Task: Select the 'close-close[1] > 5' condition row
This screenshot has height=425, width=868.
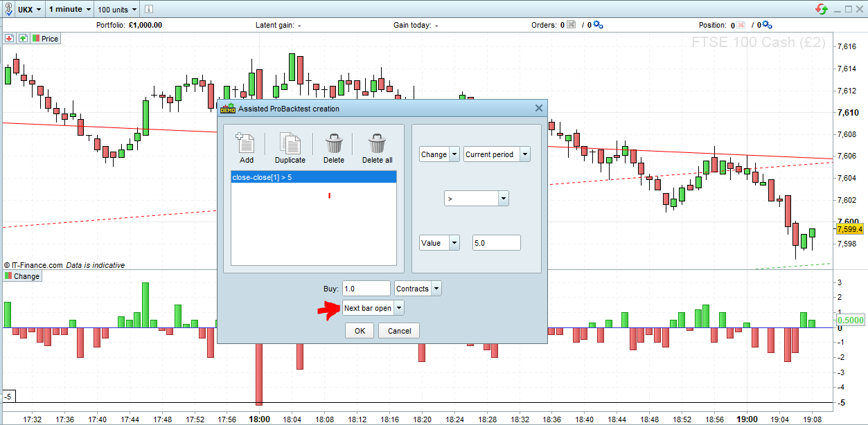Action: pyautogui.click(x=313, y=178)
